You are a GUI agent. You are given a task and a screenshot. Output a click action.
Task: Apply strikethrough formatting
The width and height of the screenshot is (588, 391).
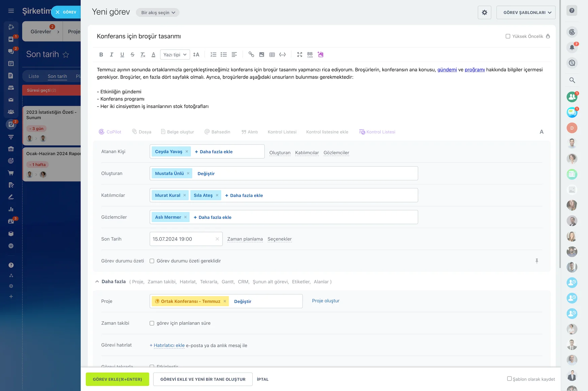[133, 55]
